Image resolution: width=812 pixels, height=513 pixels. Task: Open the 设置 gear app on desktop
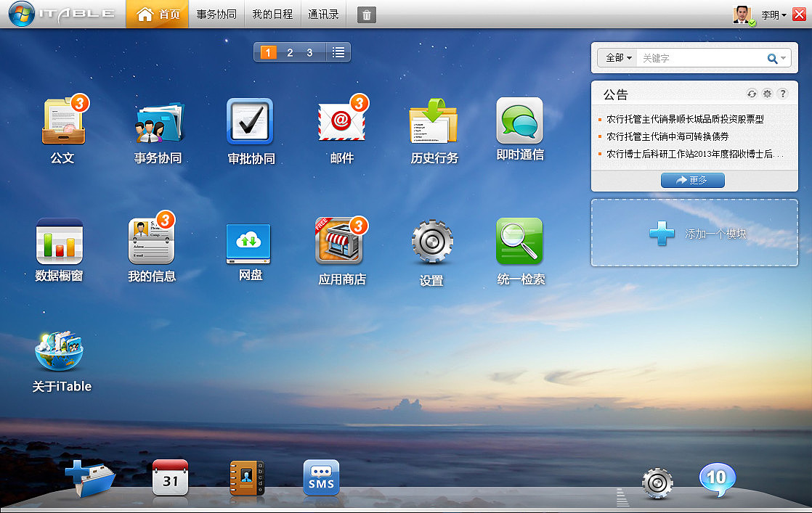pyautogui.click(x=432, y=242)
